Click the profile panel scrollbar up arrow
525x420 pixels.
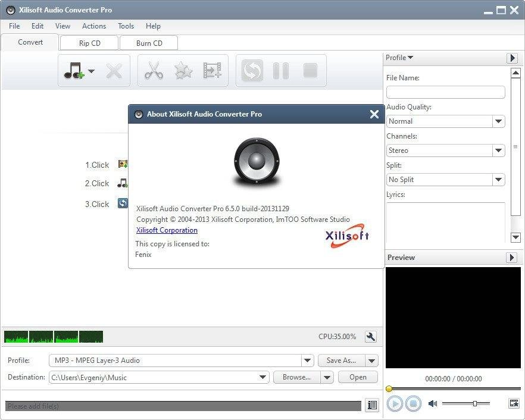point(515,73)
